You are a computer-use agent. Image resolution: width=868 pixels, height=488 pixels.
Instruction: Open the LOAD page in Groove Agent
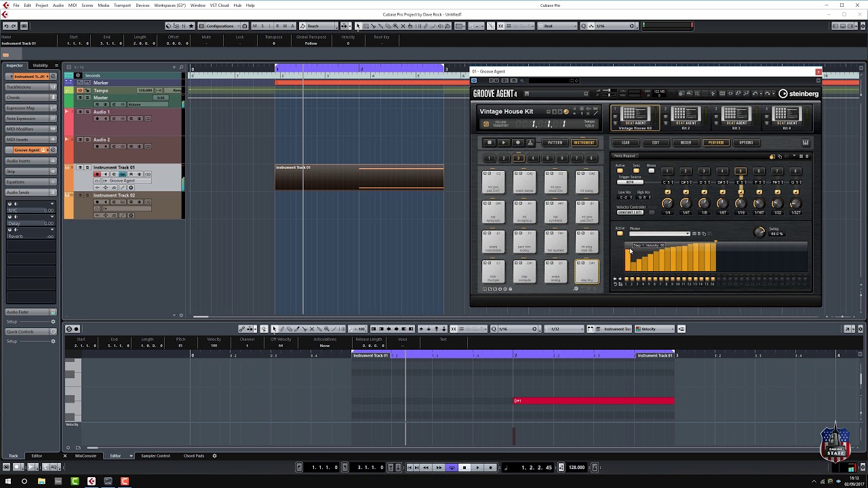point(625,142)
